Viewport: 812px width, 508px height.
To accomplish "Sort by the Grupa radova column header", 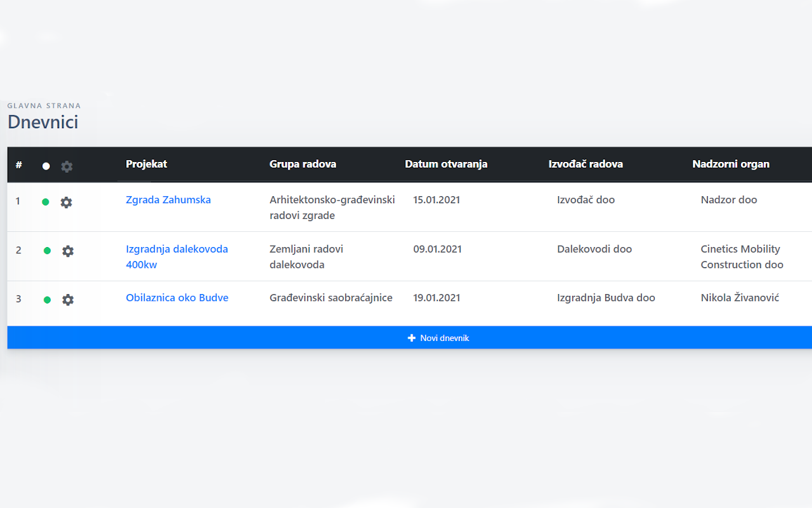I will 303,164.
